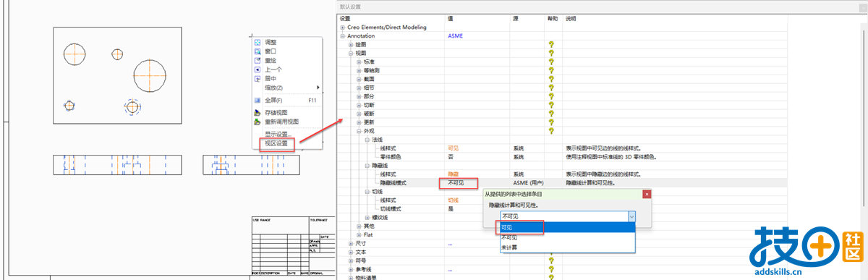Open the 缩放(Z) submenu
Viewport: 868px width, 280px height.
click(286, 88)
